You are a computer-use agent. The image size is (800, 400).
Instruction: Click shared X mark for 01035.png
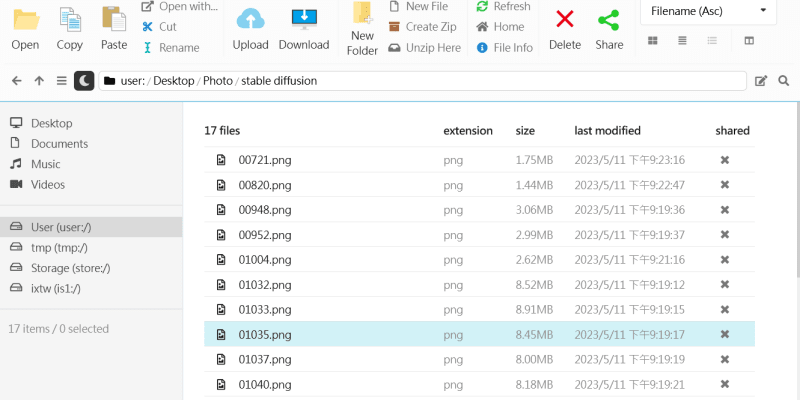point(724,334)
